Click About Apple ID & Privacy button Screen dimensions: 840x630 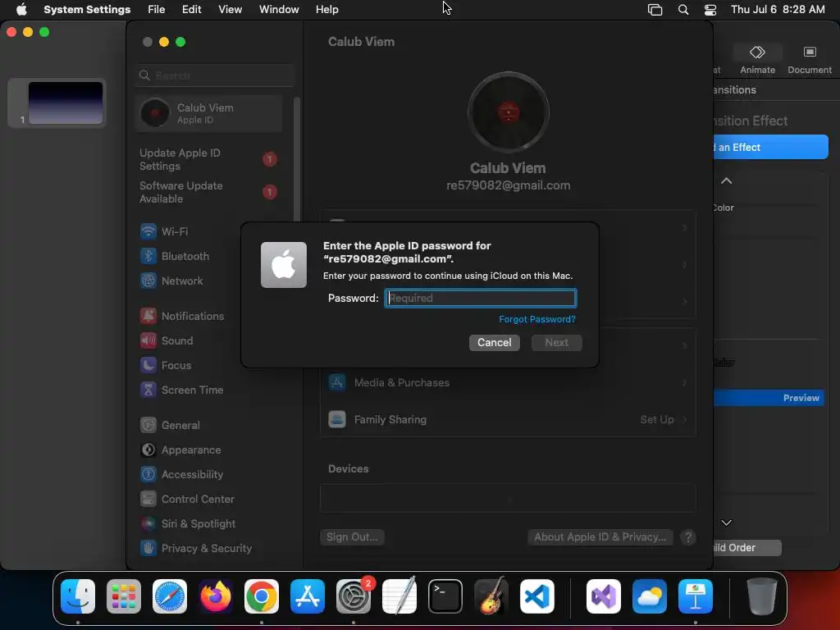click(x=600, y=537)
